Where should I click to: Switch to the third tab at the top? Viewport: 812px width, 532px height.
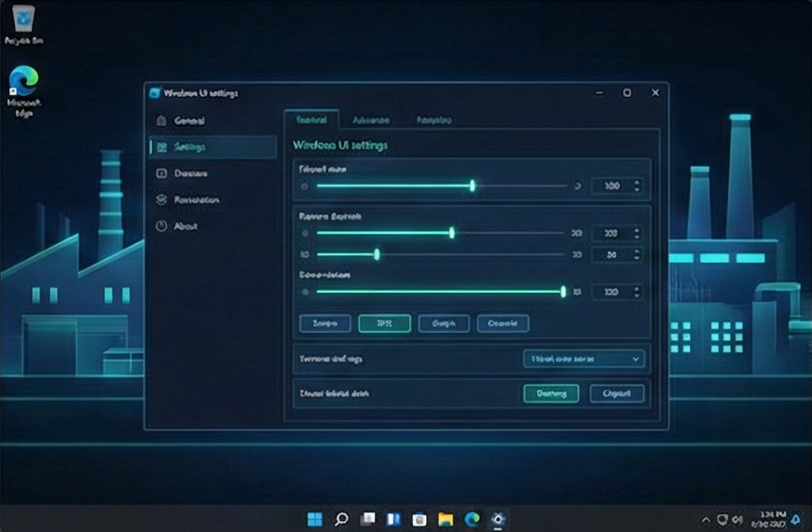[434, 120]
